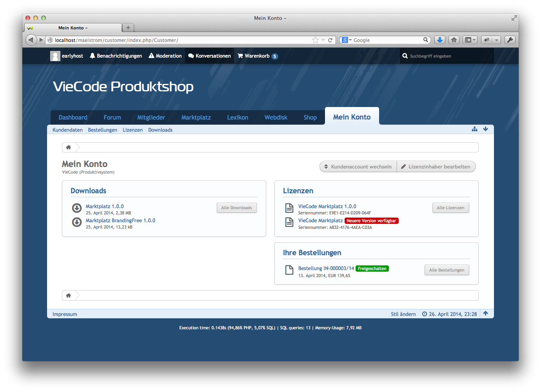Open the Kundenaccount wechseln dropdown
The height and width of the screenshot is (392, 541).
coord(358,167)
